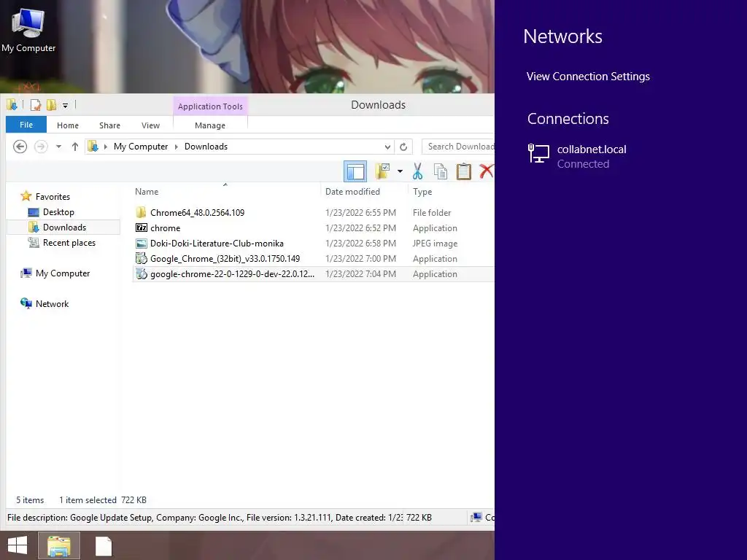Expand the chevron before Downloads in address bar

(177, 147)
